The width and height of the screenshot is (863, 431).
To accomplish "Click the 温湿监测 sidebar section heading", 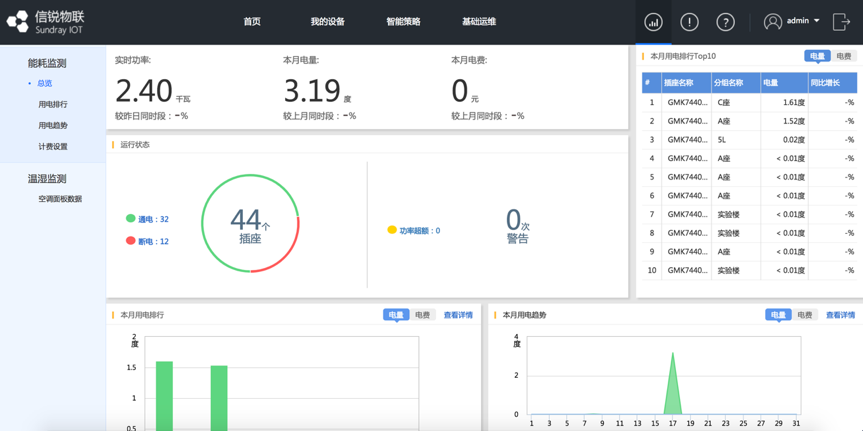I will click(x=47, y=179).
